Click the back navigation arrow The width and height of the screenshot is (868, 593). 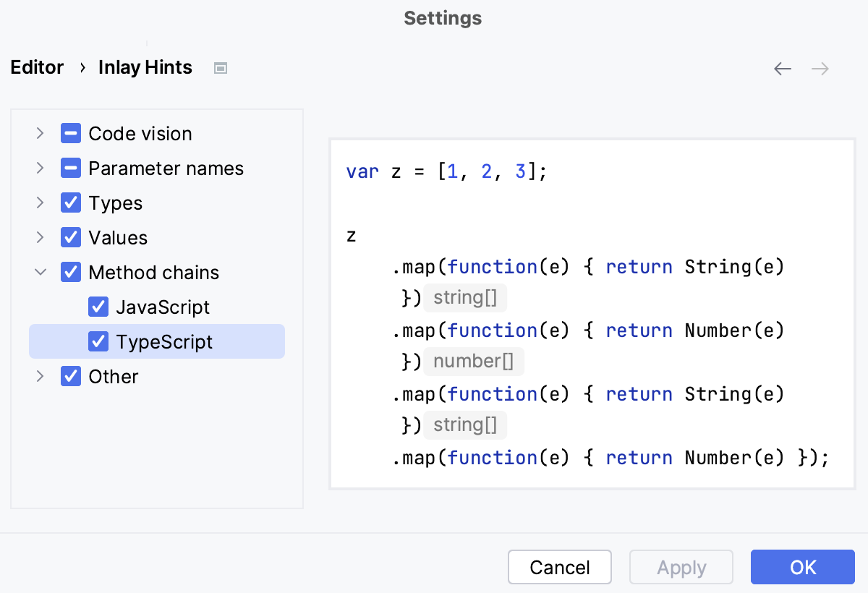(x=782, y=68)
